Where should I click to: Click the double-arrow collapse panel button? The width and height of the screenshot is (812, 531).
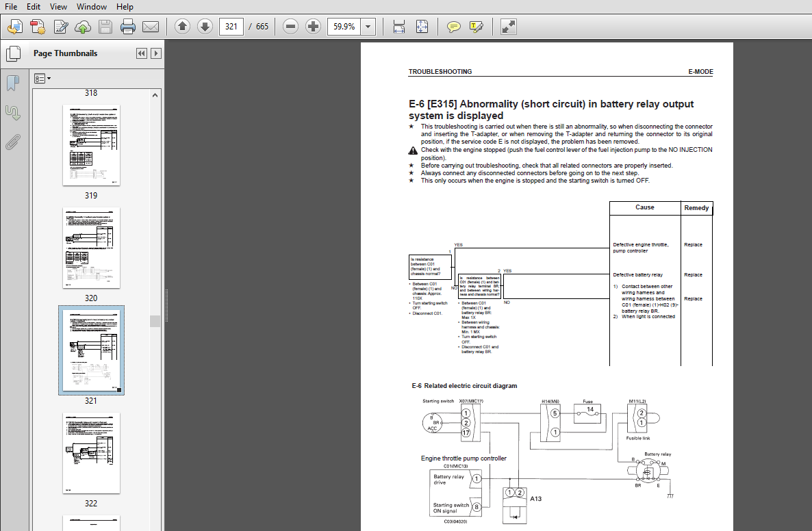pos(141,53)
